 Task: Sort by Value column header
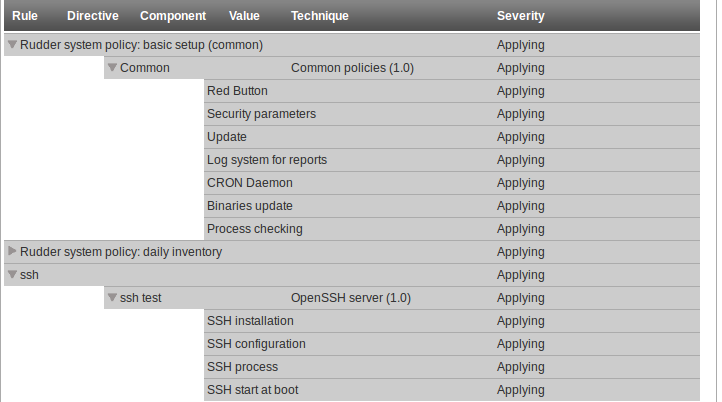(x=244, y=16)
